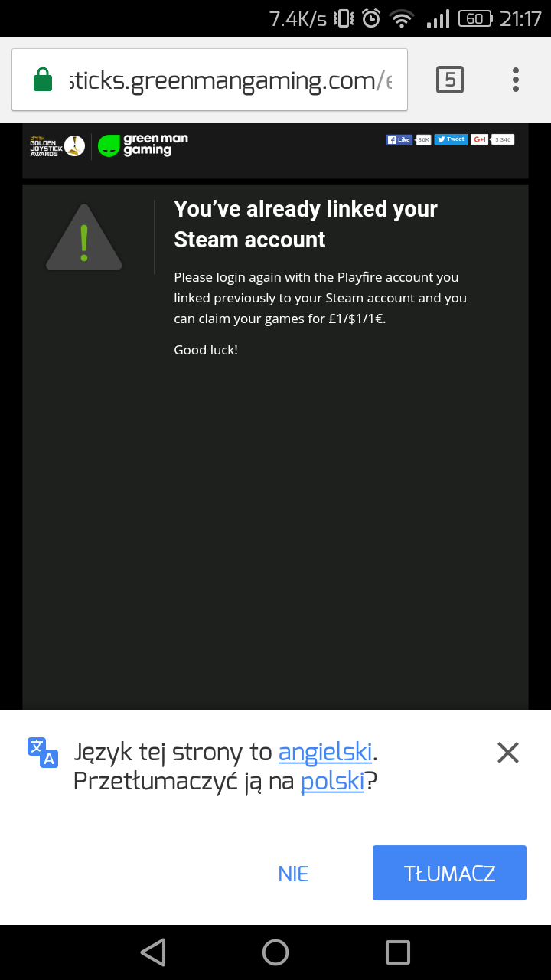Select the polski target language link
The image size is (551, 980).
(x=332, y=782)
